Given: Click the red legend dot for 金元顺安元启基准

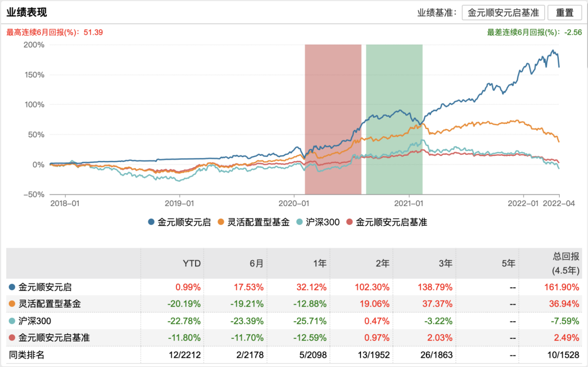Looking at the screenshot, I should coord(350,222).
